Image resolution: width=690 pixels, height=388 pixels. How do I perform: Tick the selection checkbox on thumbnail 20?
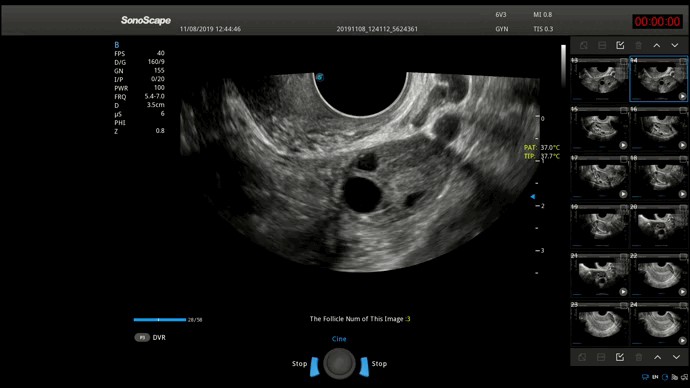click(683, 208)
